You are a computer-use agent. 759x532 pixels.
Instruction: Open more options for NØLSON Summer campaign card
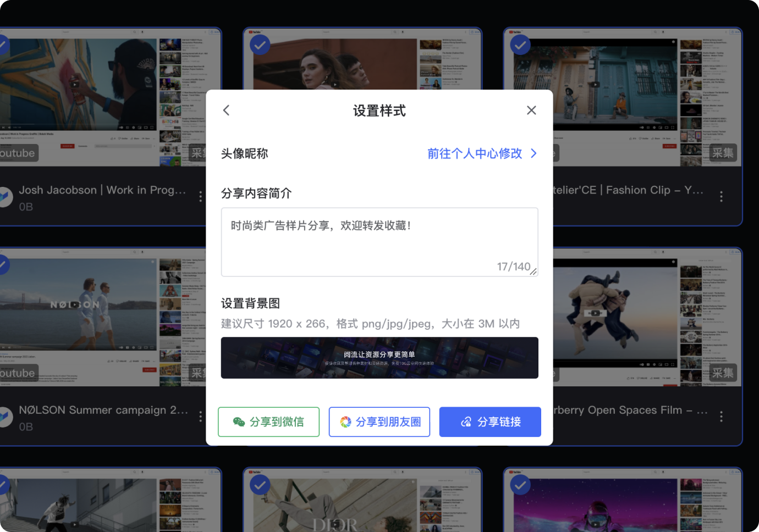200,417
